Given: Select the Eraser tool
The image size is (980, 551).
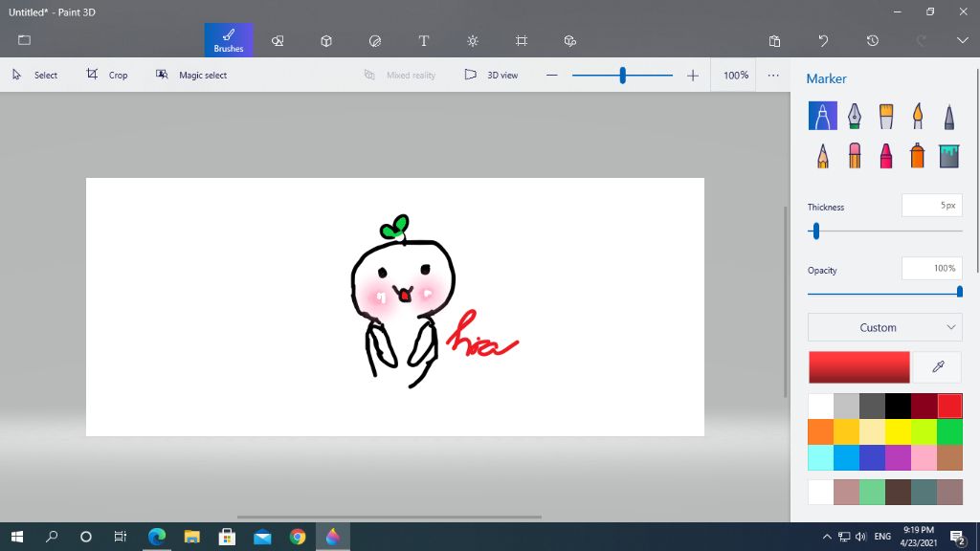Looking at the screenshot, I should (x=855, y=156).
